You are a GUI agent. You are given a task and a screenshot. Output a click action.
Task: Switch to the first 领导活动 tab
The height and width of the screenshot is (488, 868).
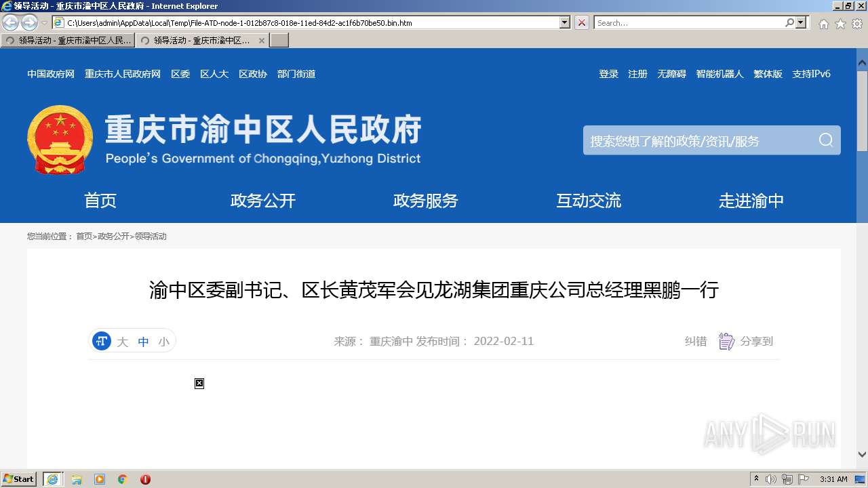68,41
